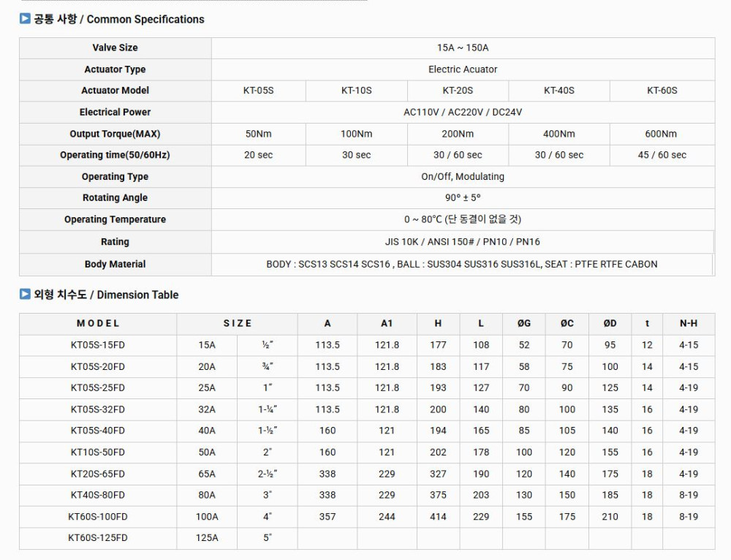Screen dimensions: 731x560
Task: Click the MODEL column header
Action: tap(97, 323)
